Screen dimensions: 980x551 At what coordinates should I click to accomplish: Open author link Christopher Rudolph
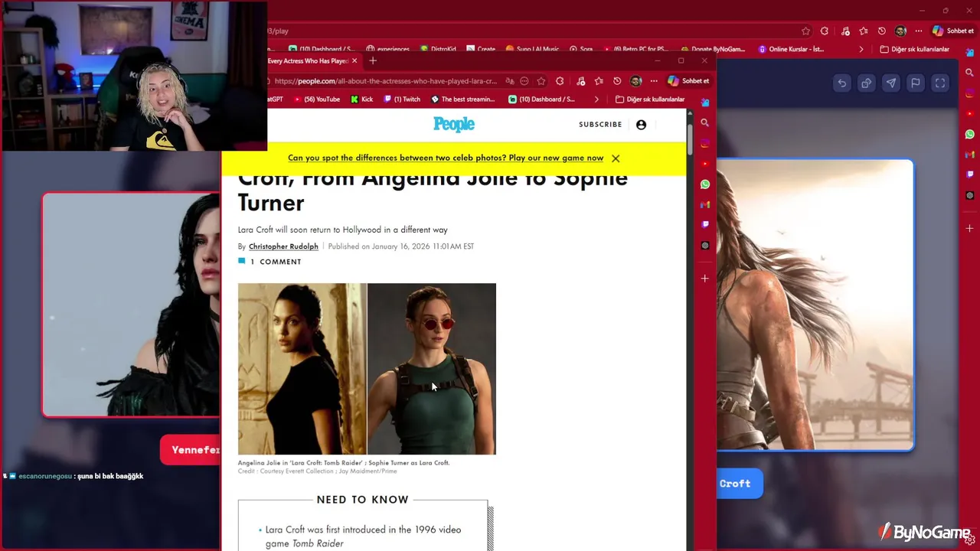283,246
